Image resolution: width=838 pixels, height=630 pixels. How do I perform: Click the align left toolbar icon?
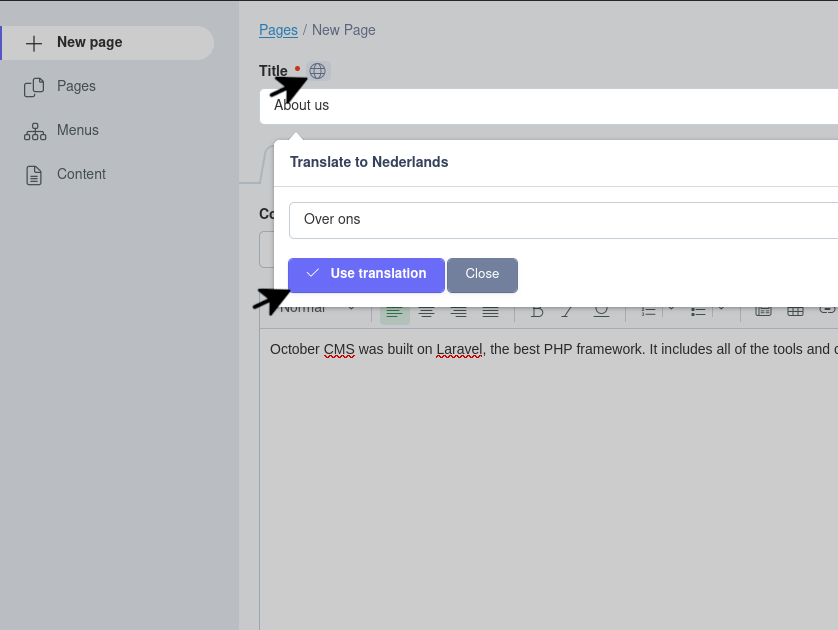coord(394,312)
